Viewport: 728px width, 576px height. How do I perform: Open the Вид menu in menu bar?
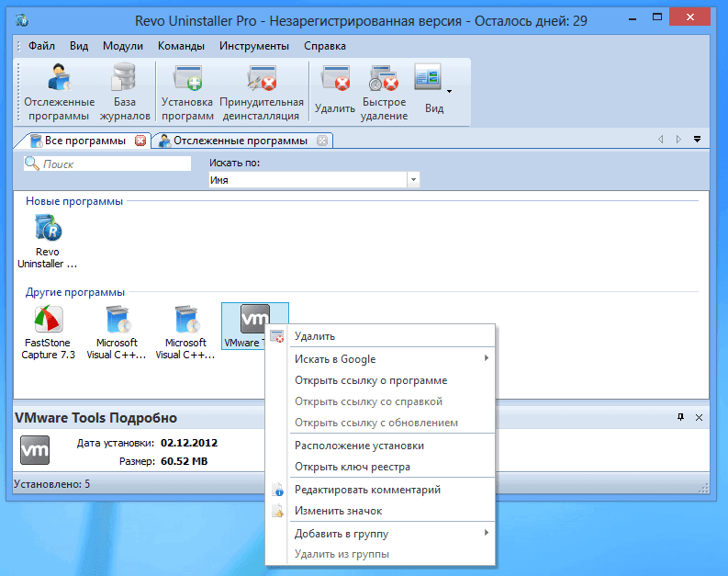click(79, 46)
